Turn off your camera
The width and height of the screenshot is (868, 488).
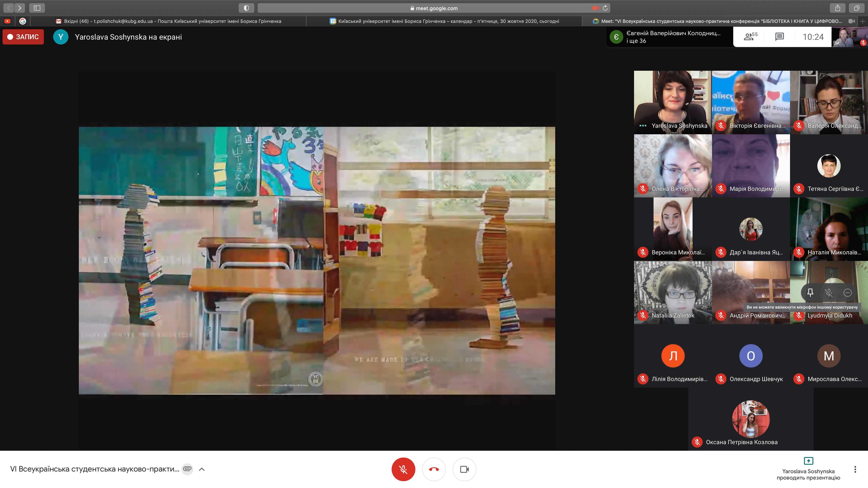pos(464,469)
